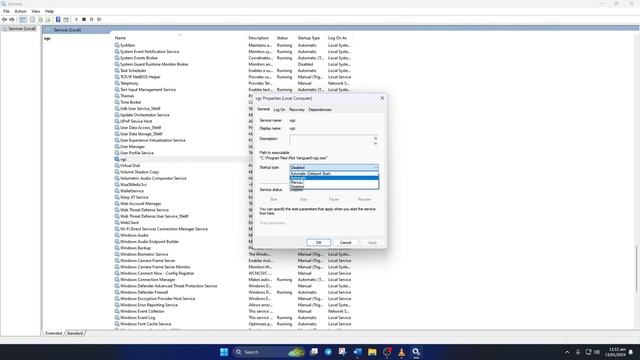Click the Export List toolbar icon
The width and height of the screenshot is (640, 360).
click(x=48, y=20)
